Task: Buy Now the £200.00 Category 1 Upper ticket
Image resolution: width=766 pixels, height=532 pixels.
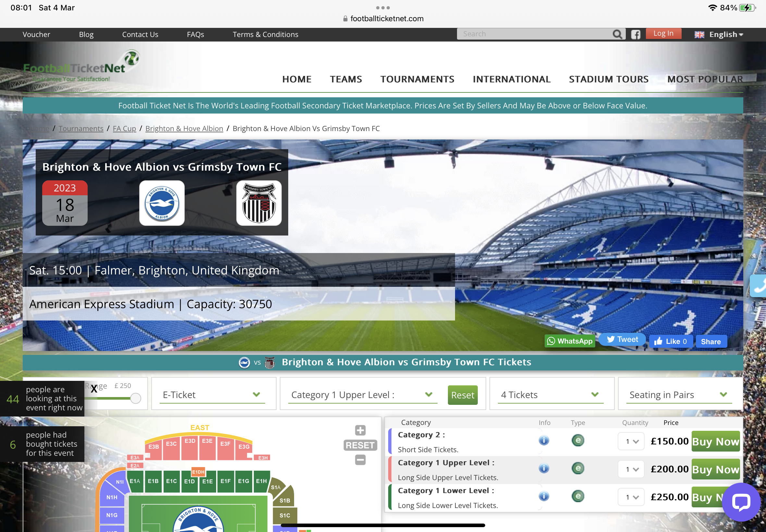Action: coord(716,469)
